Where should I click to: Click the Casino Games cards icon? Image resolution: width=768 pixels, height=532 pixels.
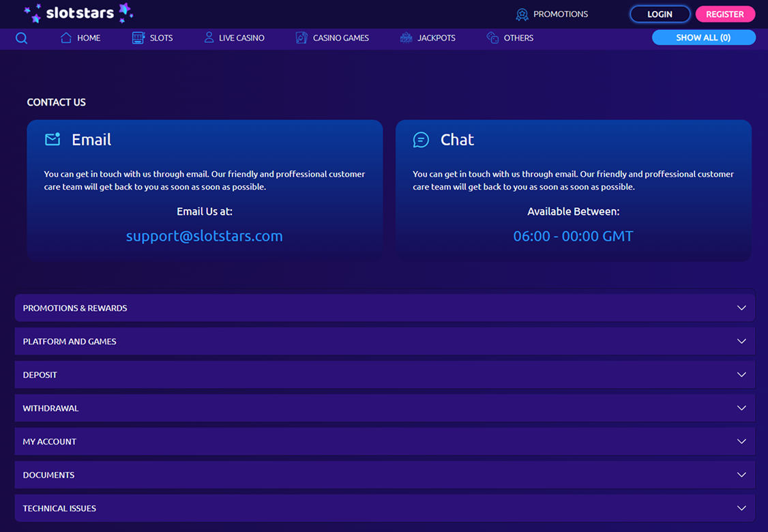point(301,38)
